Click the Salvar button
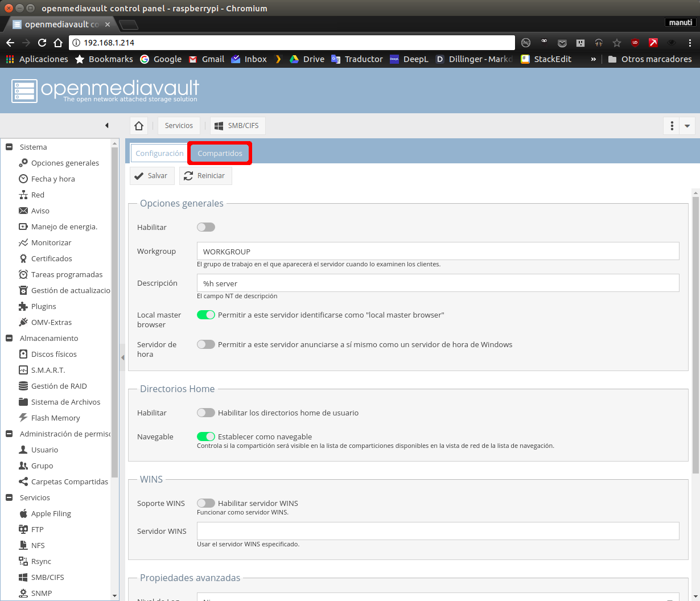This screenshot has width=700, height=601. click(151, 176)
